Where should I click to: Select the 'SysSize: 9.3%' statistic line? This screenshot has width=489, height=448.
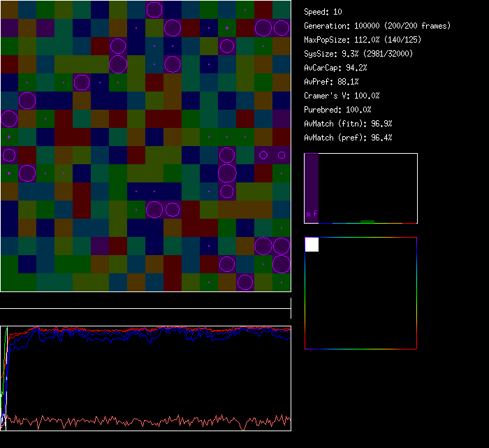pos(358,54)
